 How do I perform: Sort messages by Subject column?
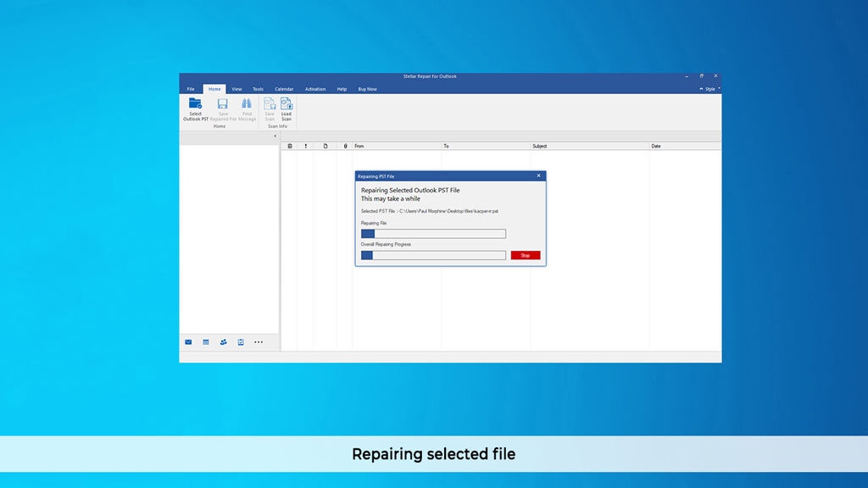[x=590, y=146]
